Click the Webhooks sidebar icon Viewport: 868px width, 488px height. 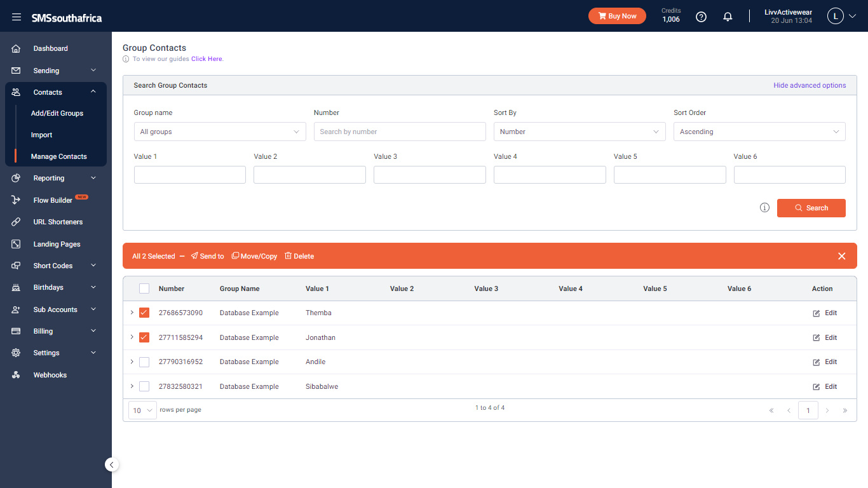click(x=17, y=375)
